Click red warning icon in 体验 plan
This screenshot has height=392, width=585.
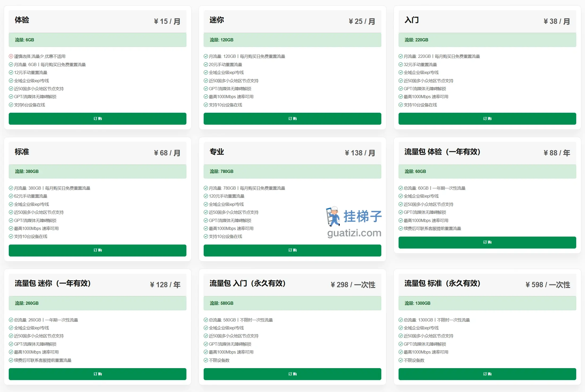click(x=11, y=56)
